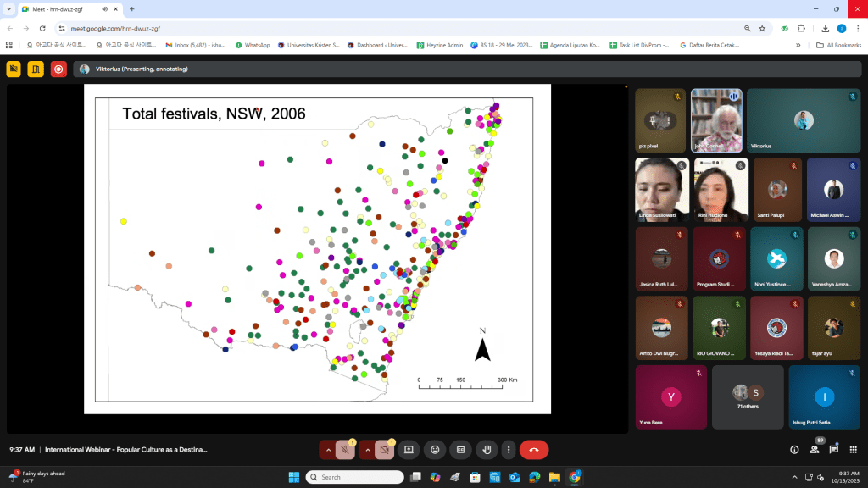Screen dimensions: 868x488
Task: Toggle the red recording indicator button
Action: click(x=58, y=69)
